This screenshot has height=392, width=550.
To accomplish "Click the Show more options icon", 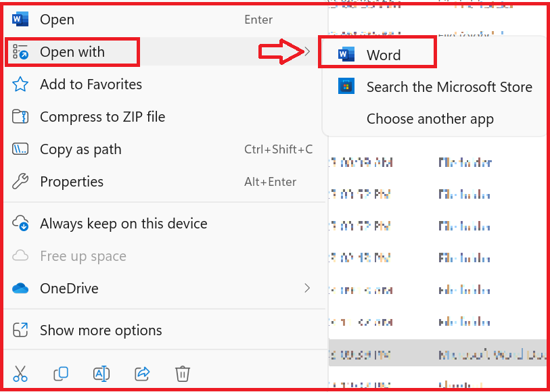I will tap(20, 330).
